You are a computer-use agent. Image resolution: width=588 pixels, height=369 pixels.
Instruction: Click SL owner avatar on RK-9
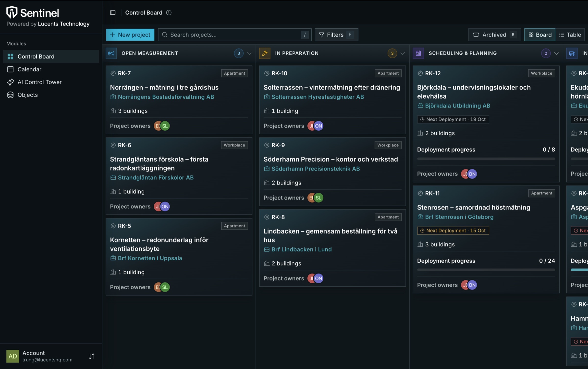click(x=318, y=198)
